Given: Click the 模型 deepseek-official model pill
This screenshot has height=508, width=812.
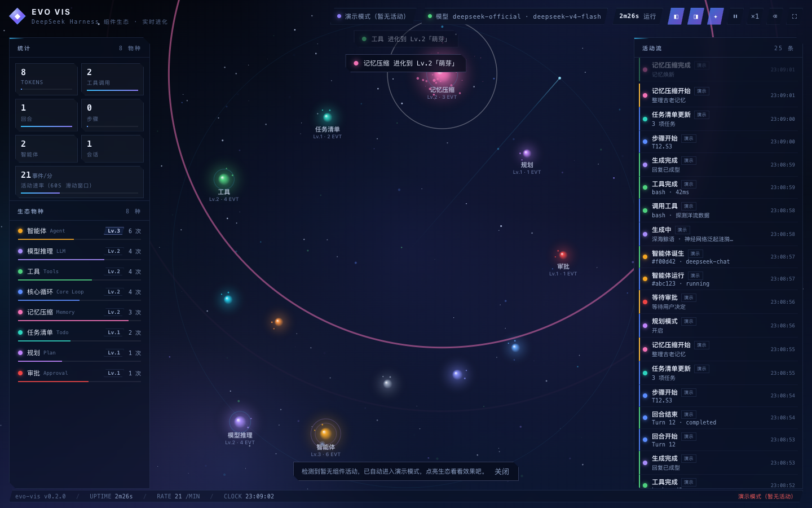Looking at the screenshot, I should [514, 16].
